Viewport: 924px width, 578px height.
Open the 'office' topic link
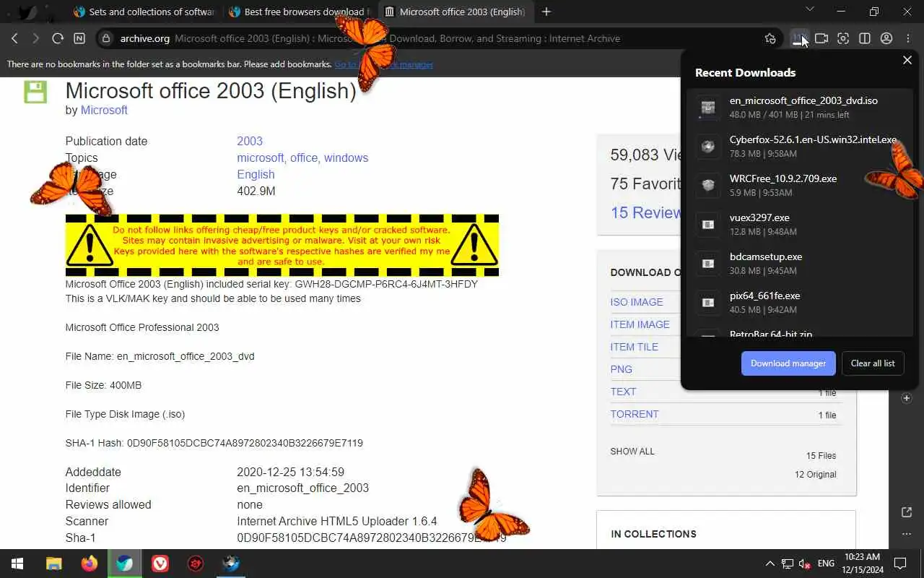pos(304,158)
